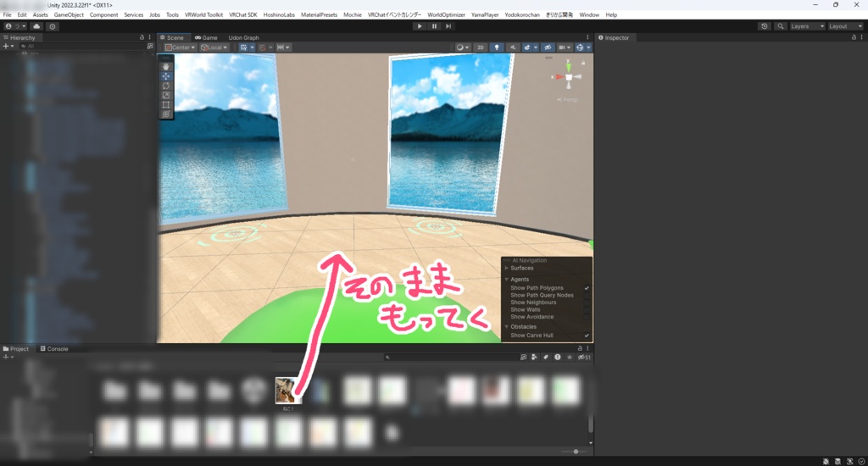Screen dimensions: 868x466
Task: Open the Component menu
Action: coord(103,15)
